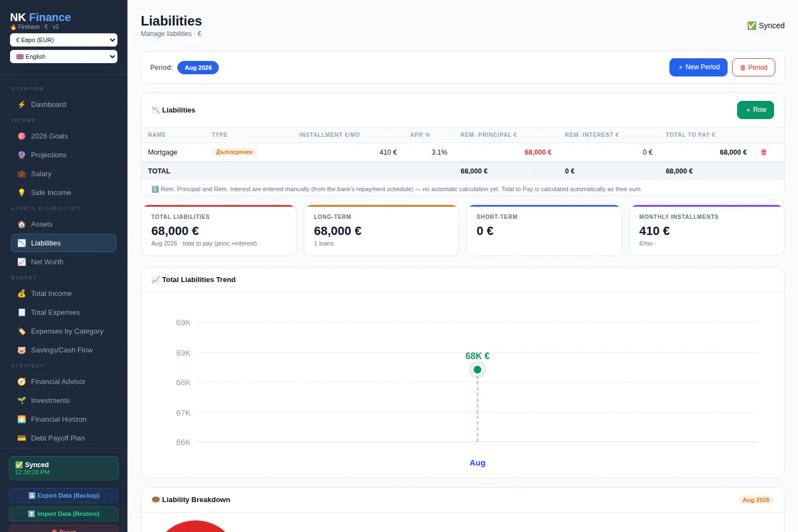Open the currency Евро (EUR) dropdown
This screenshot has width=798, height=532.
tap(64, 40)
